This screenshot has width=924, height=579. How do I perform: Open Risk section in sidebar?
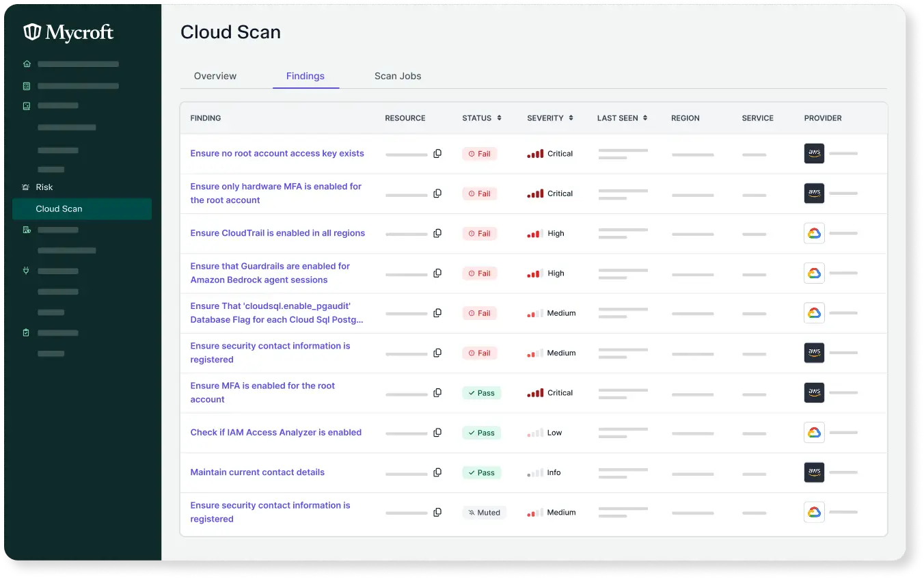coord(44,187)
